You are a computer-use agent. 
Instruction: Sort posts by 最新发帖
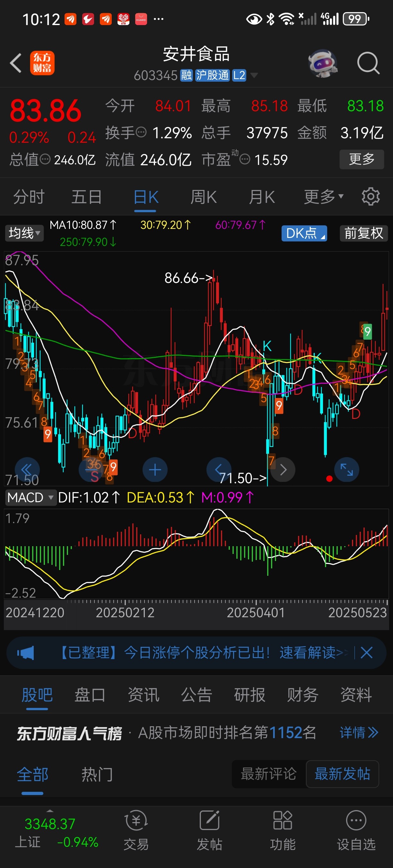pyautogui.click(x=343, y=774)
